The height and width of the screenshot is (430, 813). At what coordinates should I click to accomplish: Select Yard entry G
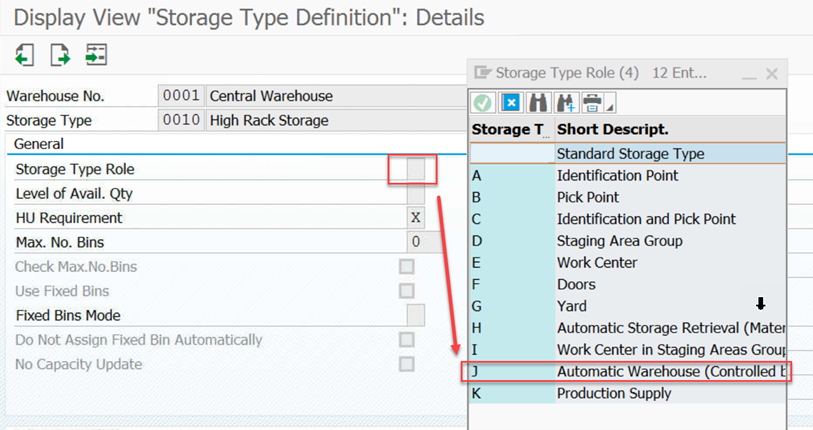(x=628, y=307)
